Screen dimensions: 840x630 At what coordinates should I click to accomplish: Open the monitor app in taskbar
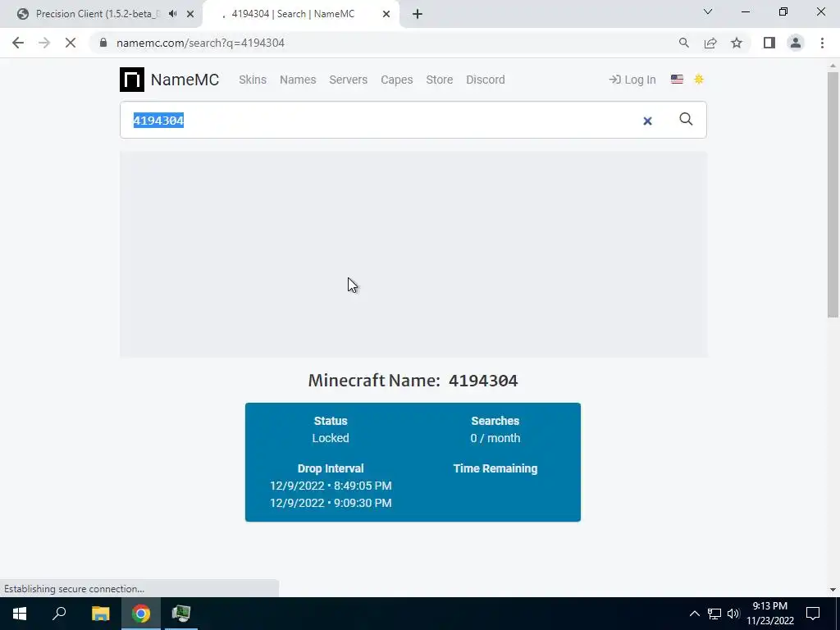[x=181, y=614]
